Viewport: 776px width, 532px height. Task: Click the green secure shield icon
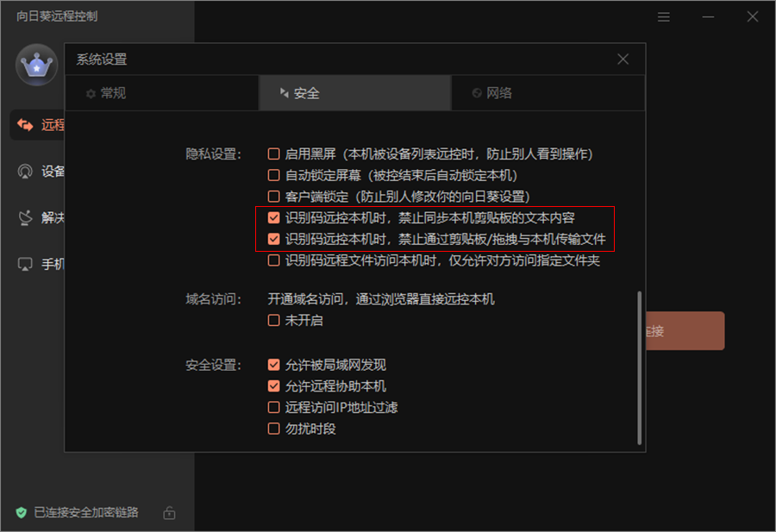point(22,512)
